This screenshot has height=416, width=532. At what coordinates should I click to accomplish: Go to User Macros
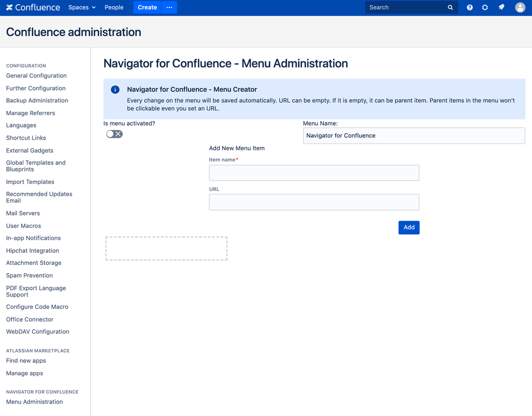(24, 226)
